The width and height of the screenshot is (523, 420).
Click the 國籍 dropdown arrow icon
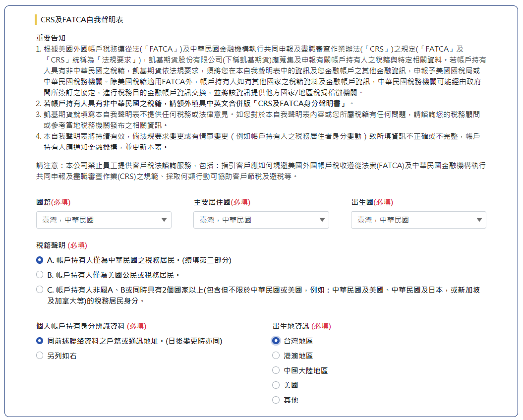pos(164,220)
